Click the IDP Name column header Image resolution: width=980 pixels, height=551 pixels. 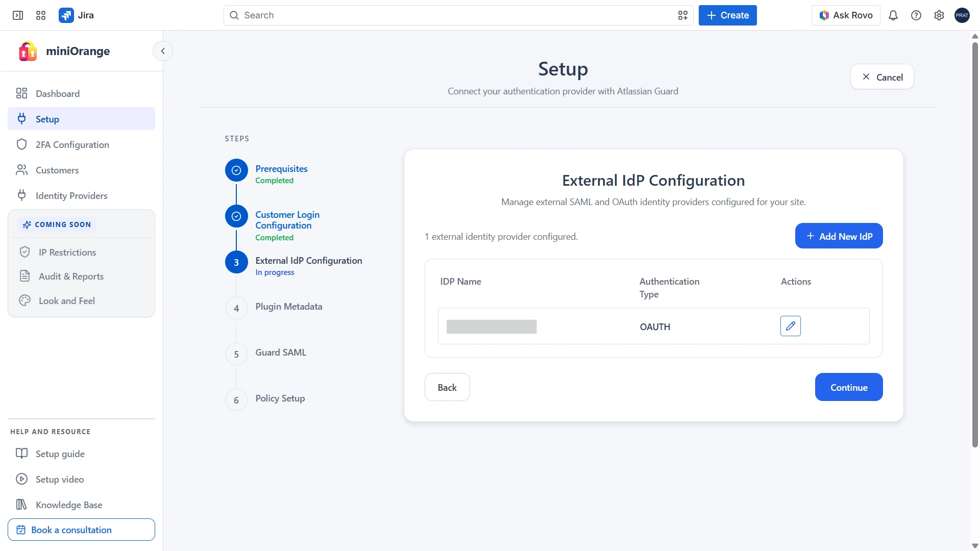[x=460, y=281]
